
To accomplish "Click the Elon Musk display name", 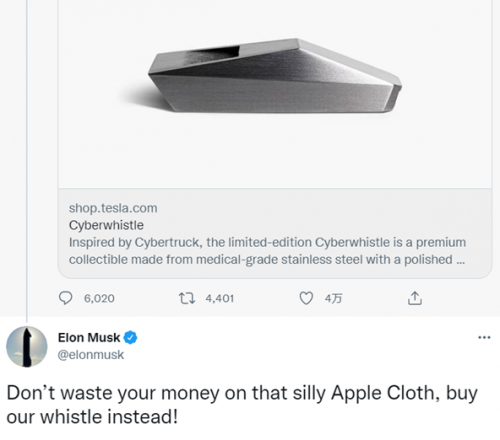I will click(89, 338).
